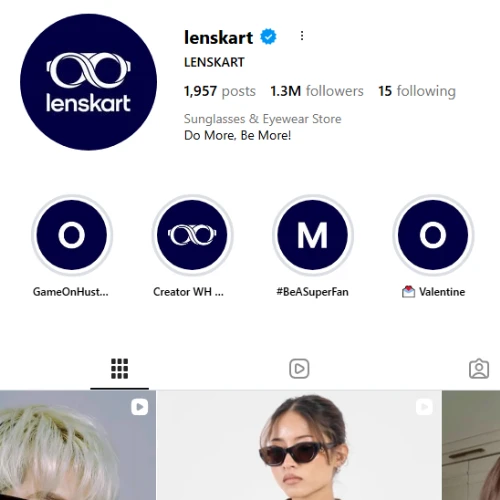View the 1.3M followers list
The height and width of the screenshot is (500, 500).
317,91
